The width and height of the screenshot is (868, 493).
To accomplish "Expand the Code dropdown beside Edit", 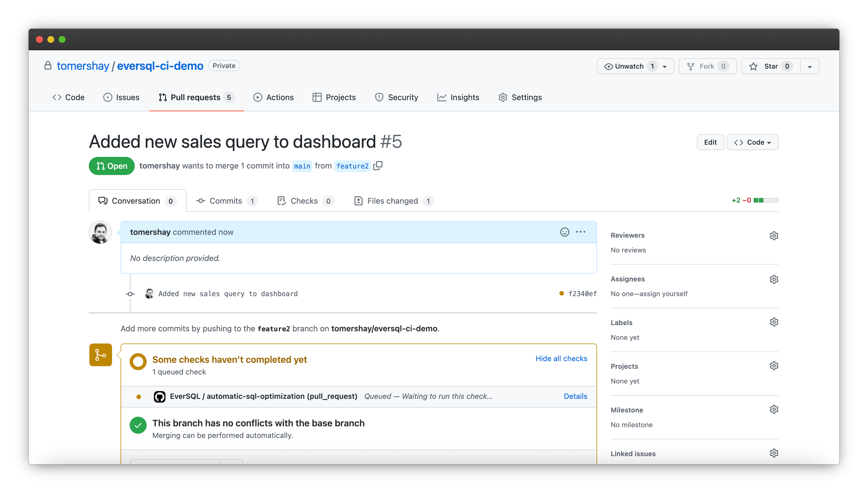I will point(752,142).
